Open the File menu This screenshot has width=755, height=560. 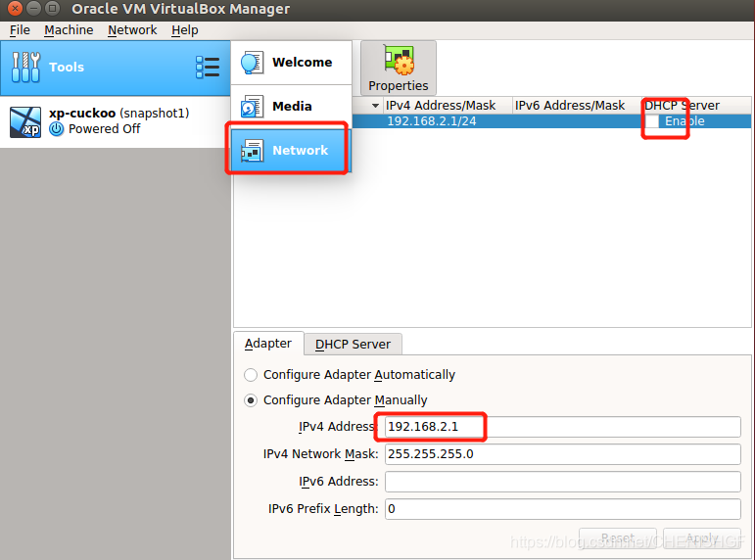click(x=20, y=30)
